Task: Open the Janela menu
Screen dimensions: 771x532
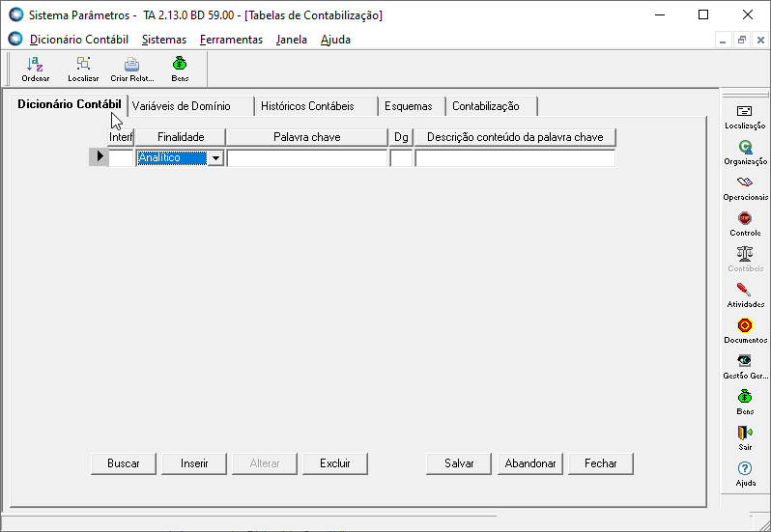Action: click(292, 40)
